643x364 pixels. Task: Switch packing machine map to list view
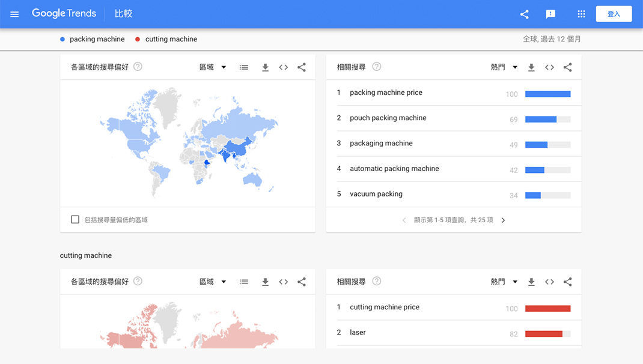[244, 67]
